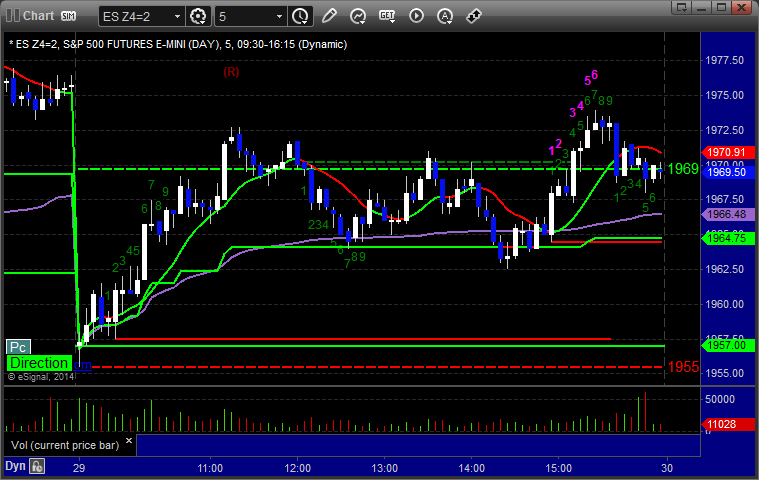The height and width of the screenshot is (480, 759).
Task: Open the time template clock menu
Action: (x=300, y=16)
